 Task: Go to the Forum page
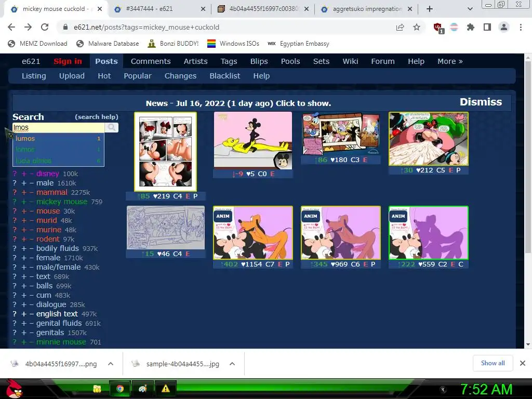[383, 61]
